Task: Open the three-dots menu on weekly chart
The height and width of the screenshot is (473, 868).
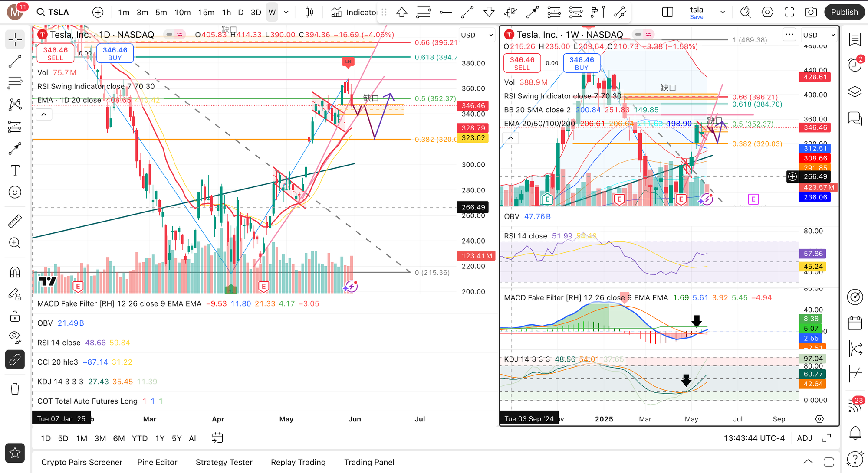Action: pos(789,34)
